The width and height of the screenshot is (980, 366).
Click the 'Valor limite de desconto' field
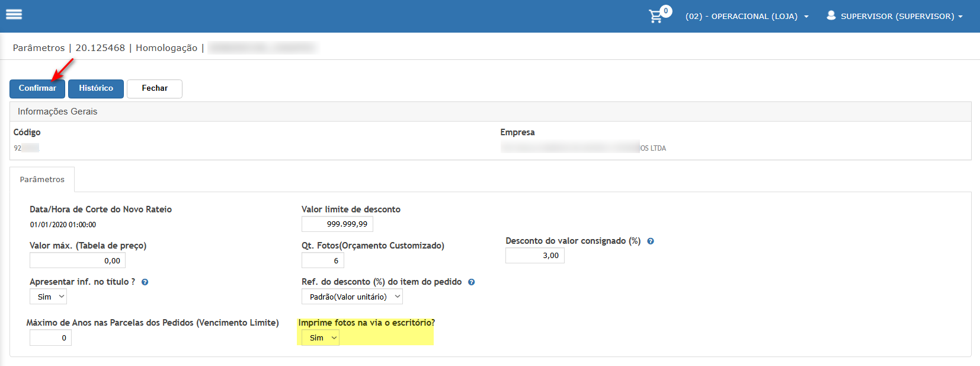click(337, 224)
